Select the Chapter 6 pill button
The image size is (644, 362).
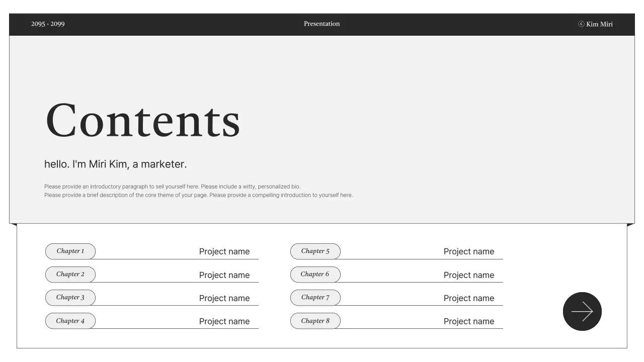[315, 275]
